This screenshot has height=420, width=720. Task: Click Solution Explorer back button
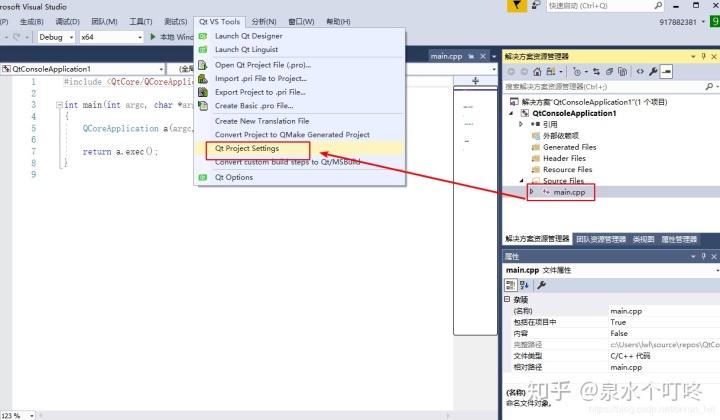[511, 72]
